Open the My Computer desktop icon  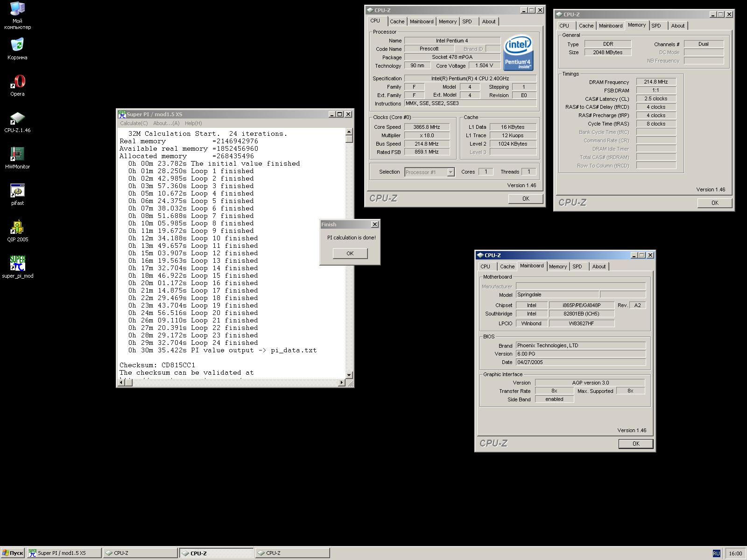17,15
